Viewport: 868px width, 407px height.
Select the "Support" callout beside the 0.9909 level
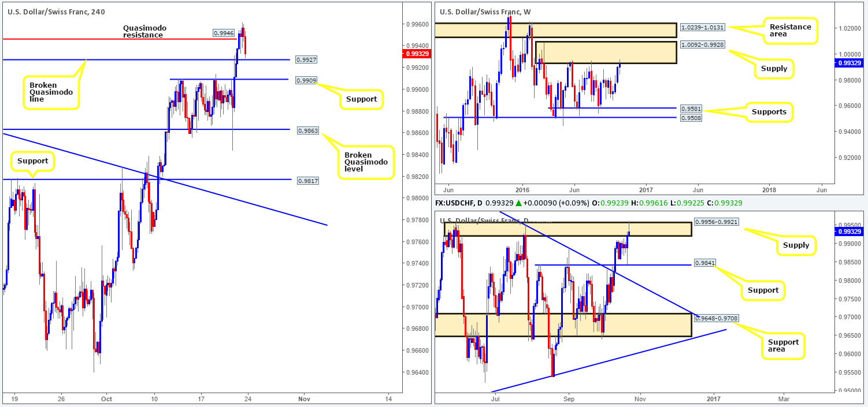coord(361,99)
